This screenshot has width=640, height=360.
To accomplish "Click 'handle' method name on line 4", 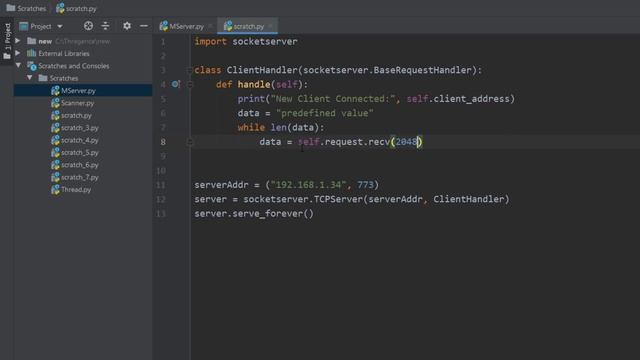I will 254,84.
